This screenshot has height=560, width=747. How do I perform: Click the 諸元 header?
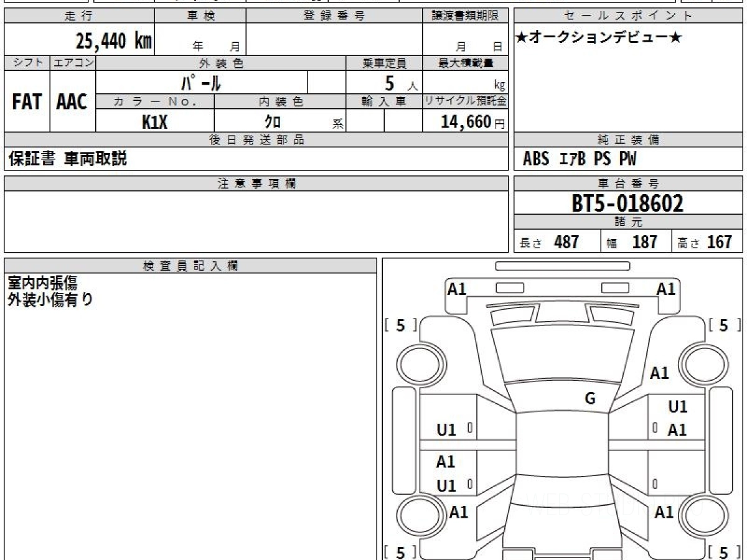click(x=629, y=223)
